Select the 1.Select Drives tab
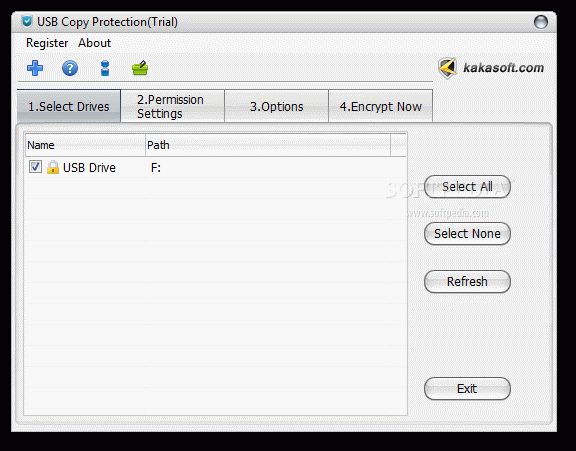The image size is (576, 451). pyautogui.click(x=69, y=106)
